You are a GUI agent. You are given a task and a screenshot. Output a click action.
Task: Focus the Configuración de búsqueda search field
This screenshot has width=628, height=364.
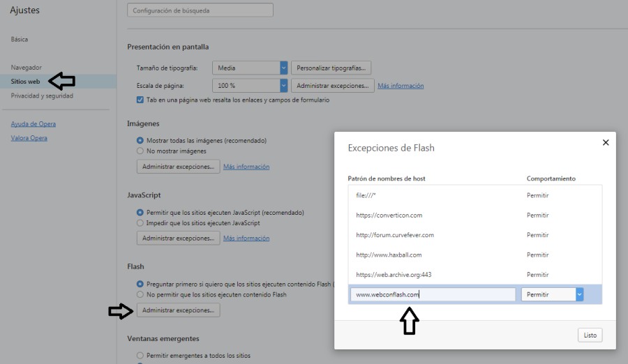coord(200,10)
